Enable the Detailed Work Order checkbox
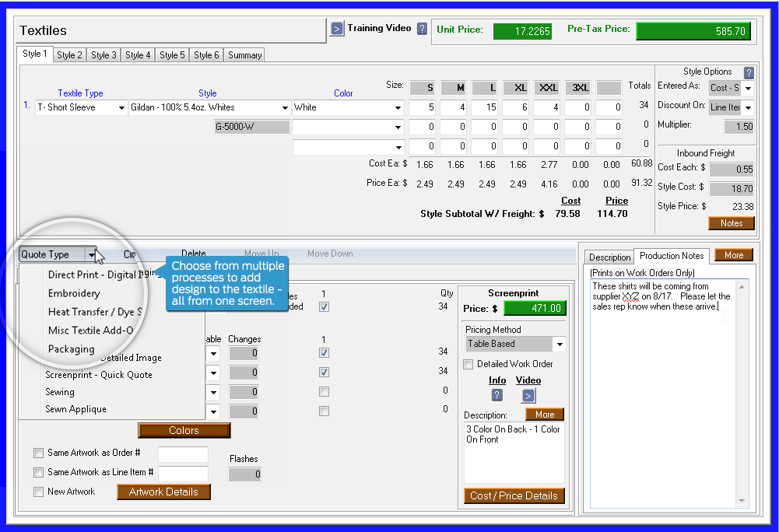 point(468,364)
